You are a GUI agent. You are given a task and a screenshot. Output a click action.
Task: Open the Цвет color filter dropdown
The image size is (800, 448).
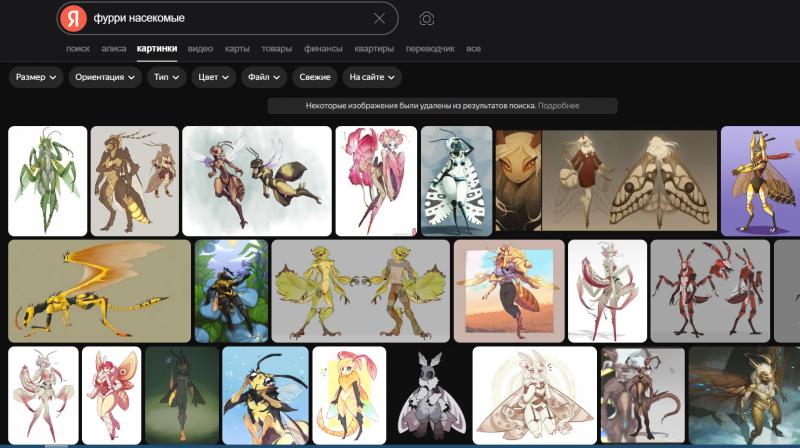point(214,77)
